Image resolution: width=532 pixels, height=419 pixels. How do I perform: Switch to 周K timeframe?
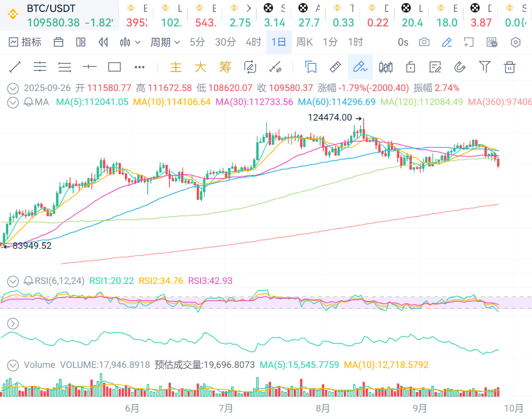305,42
